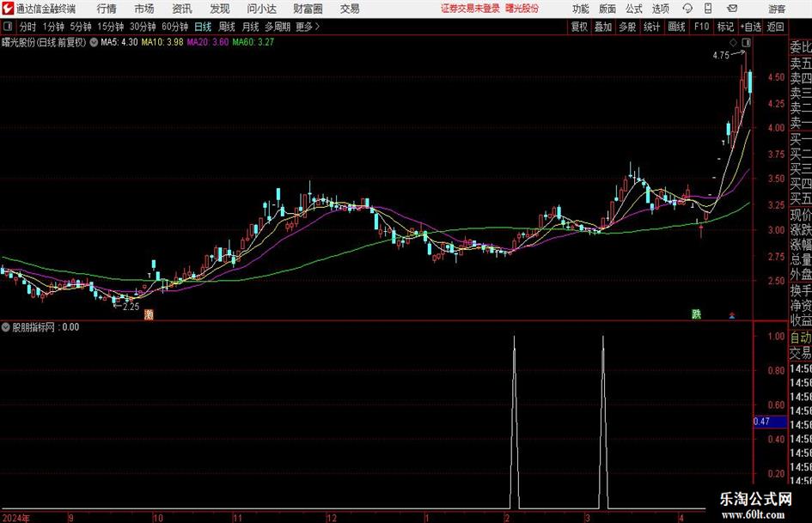The height and width of the screenshot is (523, 812).
Task: Open the mail envelope icon
Action: [x=732, y=9]
